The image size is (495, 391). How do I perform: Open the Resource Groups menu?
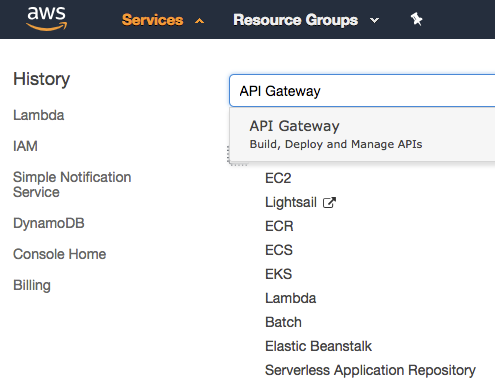(296, 20)
